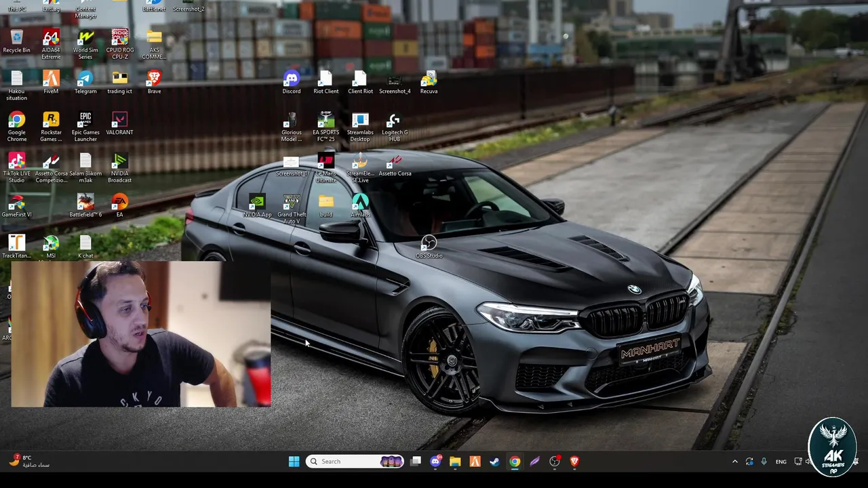The image size is (868, 488).
Task: Open Brave browser from the taskbar
Action: coord(574,462)
